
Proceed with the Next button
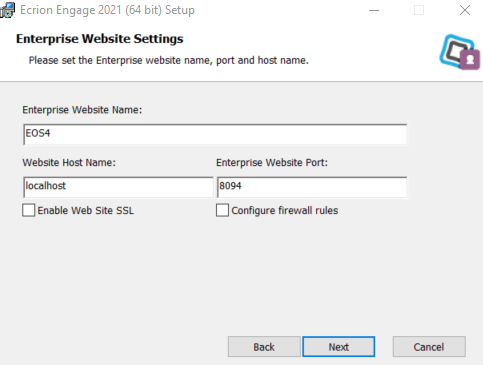(x=339, y=347)
